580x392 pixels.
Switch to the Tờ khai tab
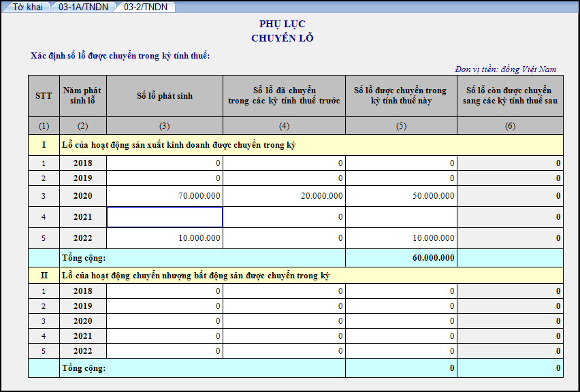tap(27, 7)
